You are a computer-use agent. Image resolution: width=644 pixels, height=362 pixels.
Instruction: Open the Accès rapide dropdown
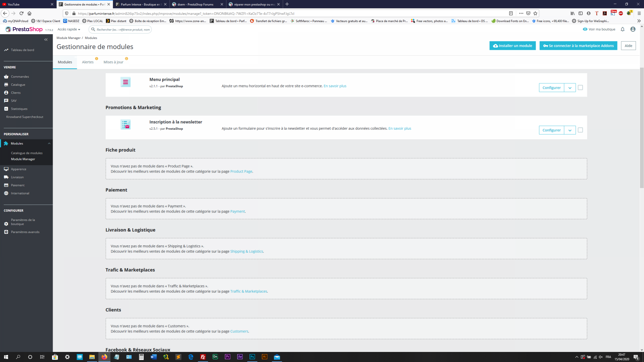69,29
